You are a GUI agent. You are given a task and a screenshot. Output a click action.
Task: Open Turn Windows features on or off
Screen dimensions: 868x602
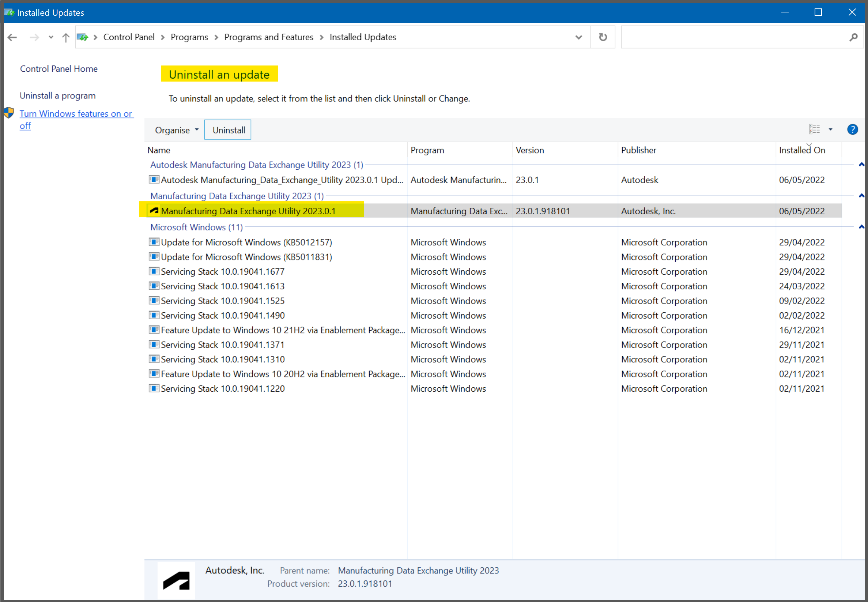76,119
